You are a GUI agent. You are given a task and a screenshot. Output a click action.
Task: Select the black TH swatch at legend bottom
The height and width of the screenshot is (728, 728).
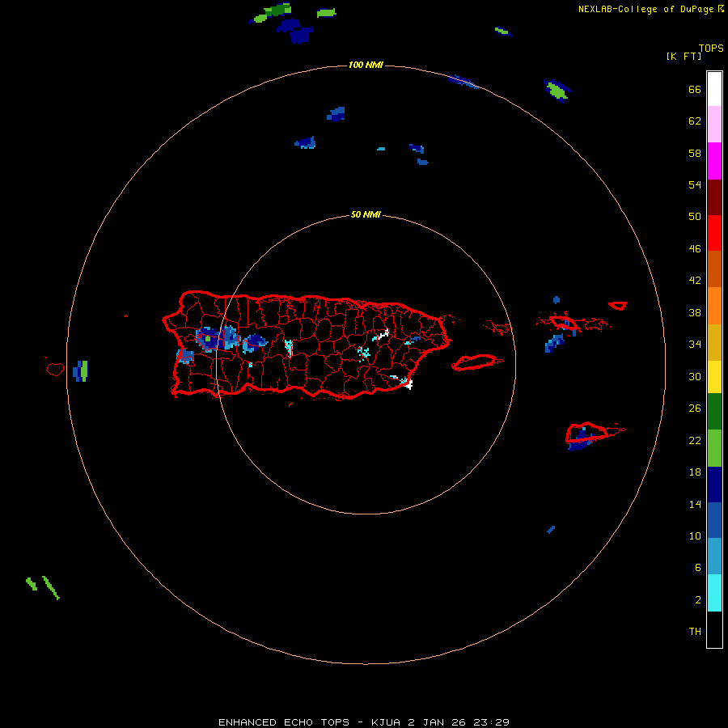pos(714,629)
